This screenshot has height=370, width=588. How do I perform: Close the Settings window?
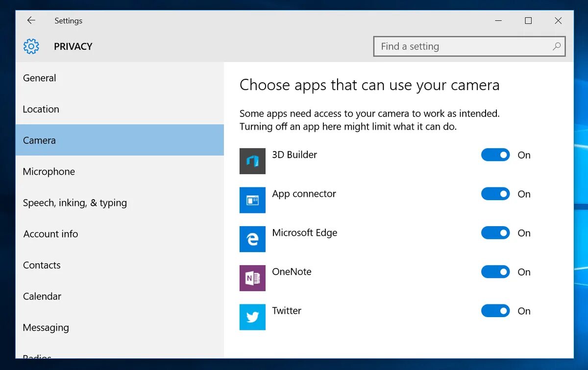click(x=558, y=21)
